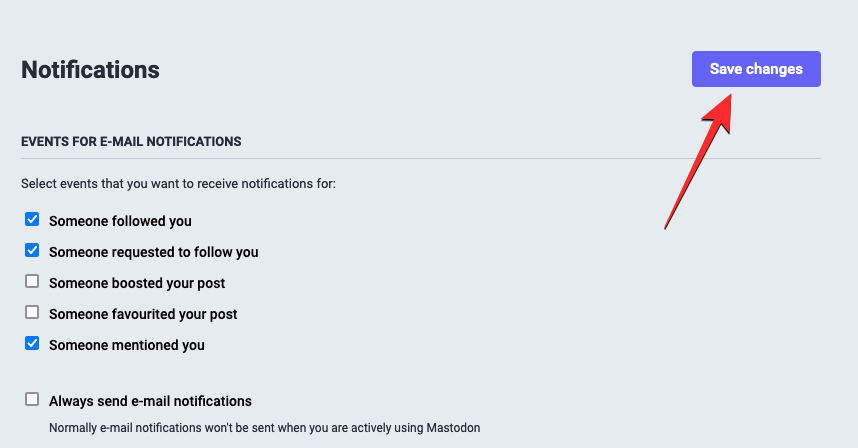The width and height of the screenshot is (858, 448).
Task: Disable 'Someone requested to follow you' checkbox
Action: [x=32, y=251]
